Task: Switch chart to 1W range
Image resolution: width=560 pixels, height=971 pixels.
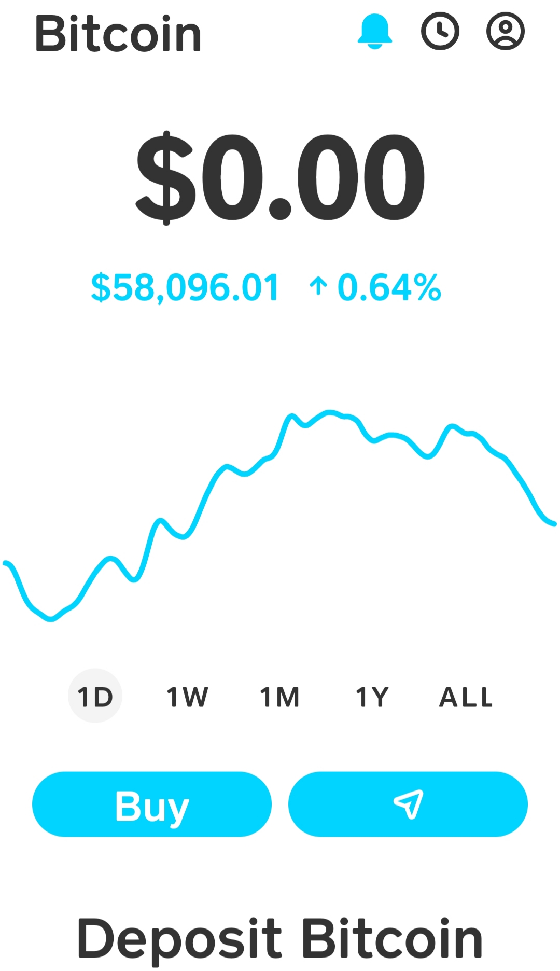Action: pyautogui.click(x=187, y=697)
